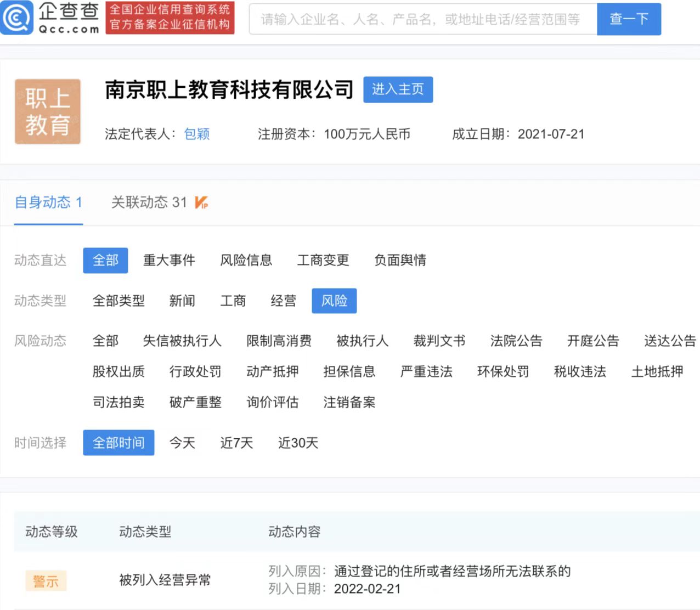Filter by 司法拍卖
Image resolution: width=700 pixels, height=610 pixels.
pyautogui.click(x=118, y=403)
